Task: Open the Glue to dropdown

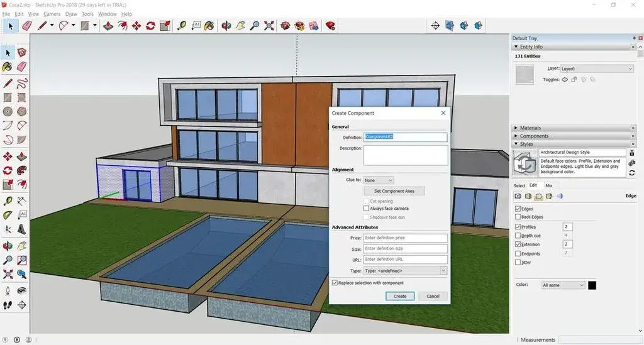Action: tap(379, 180)
